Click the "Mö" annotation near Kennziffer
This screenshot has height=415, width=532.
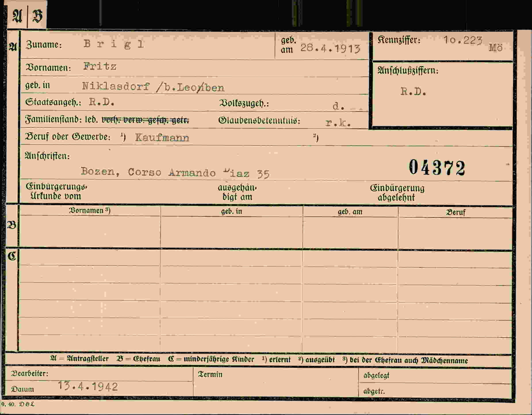[x=496, y=48]
